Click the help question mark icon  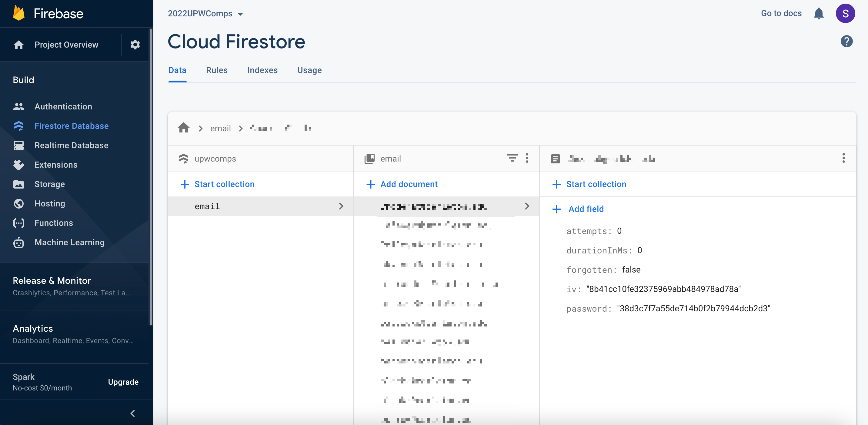point(846,42)
